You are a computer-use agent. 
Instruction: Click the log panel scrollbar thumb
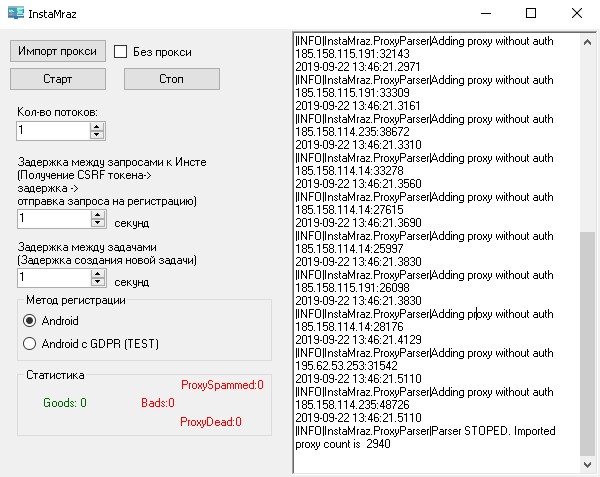tap(585, 345)
